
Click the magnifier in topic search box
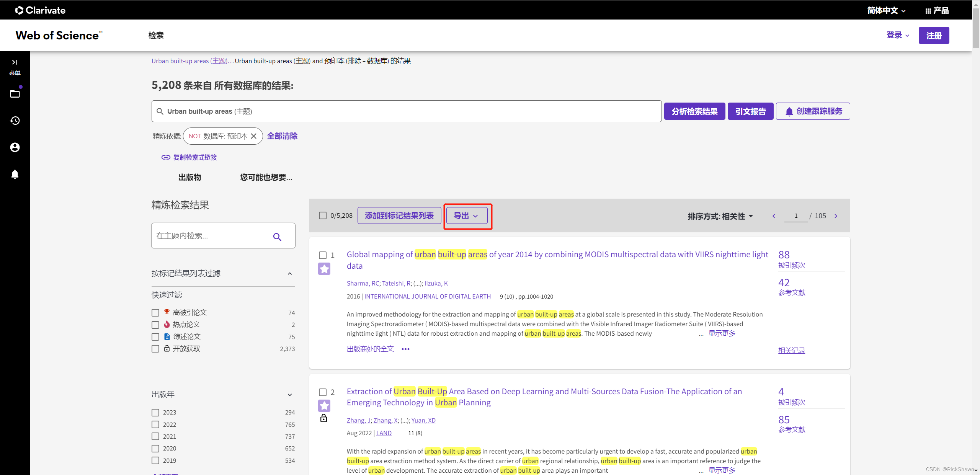click(x=277, y=237)
